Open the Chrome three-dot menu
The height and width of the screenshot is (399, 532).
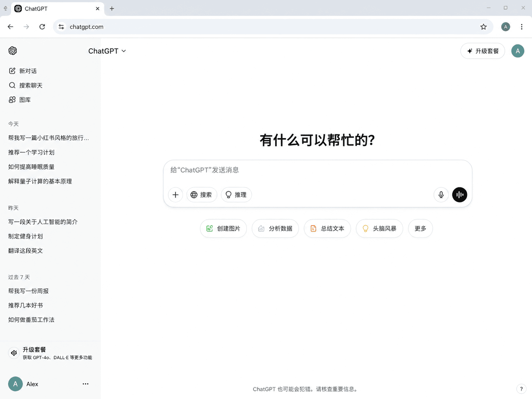coord(522,27)
